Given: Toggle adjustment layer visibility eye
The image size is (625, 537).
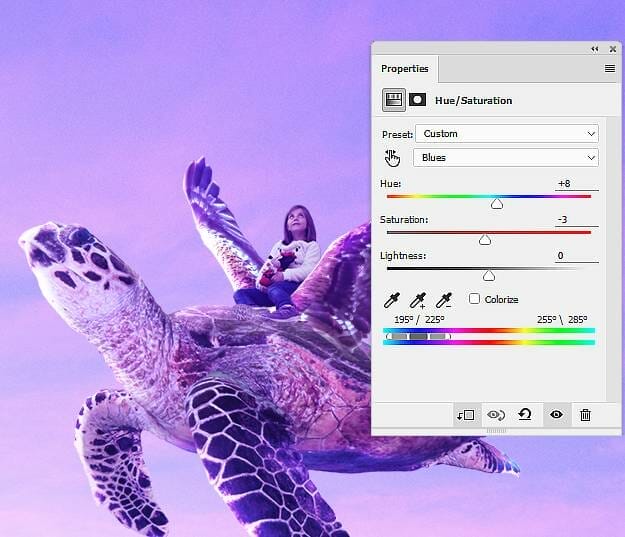Looking at the screenshot, I should pos(556,415).
